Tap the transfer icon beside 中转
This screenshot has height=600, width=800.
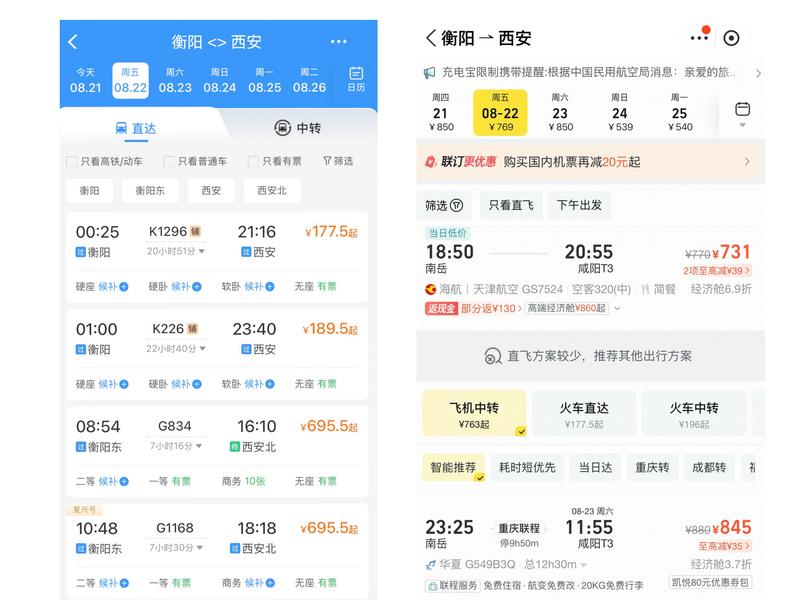coord(282,128)
